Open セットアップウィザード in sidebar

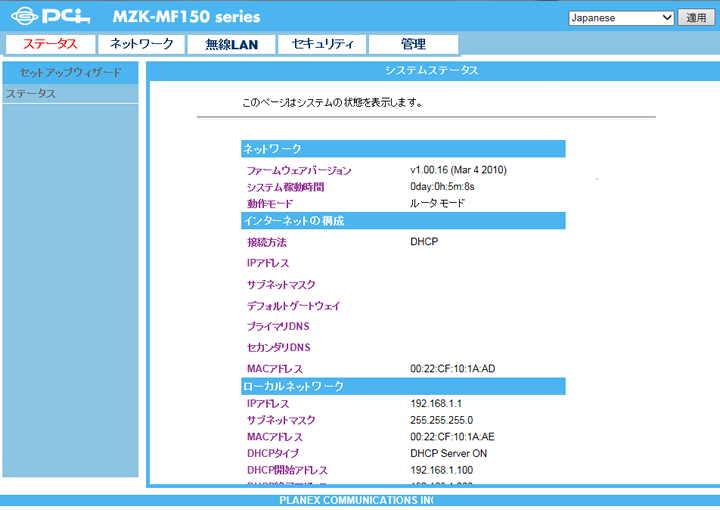point(70,73)
